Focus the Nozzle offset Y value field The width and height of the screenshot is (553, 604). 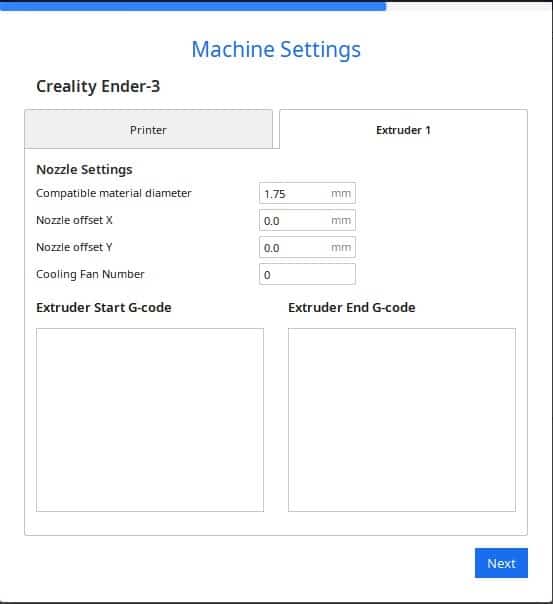coord(307,247)
